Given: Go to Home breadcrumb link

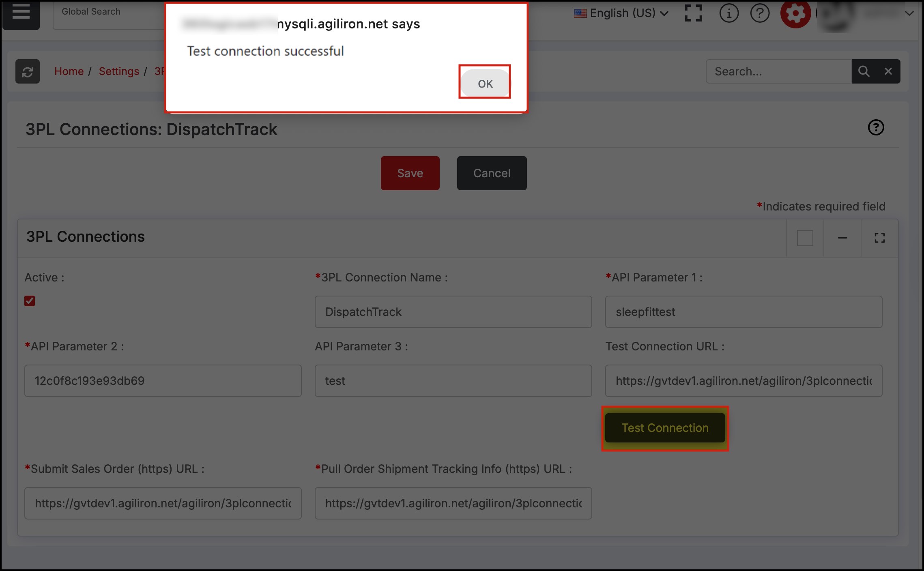Looking at the screenshot, I should coord(69,71).
